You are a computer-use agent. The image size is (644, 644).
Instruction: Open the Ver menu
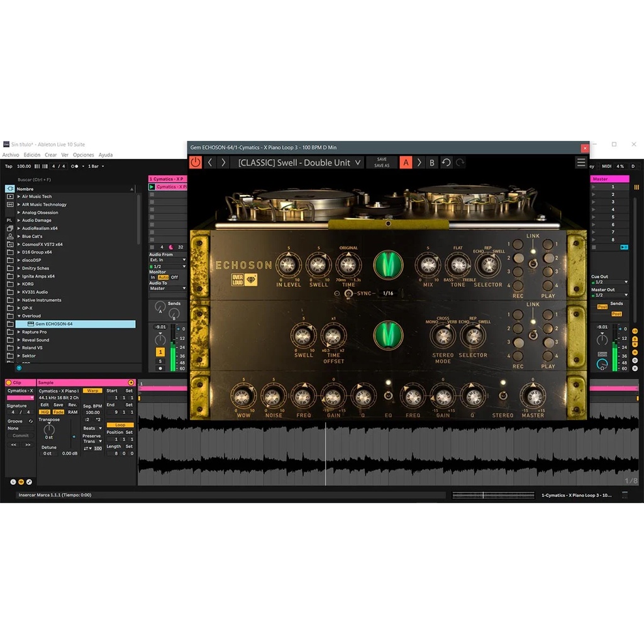click(65, 155)
